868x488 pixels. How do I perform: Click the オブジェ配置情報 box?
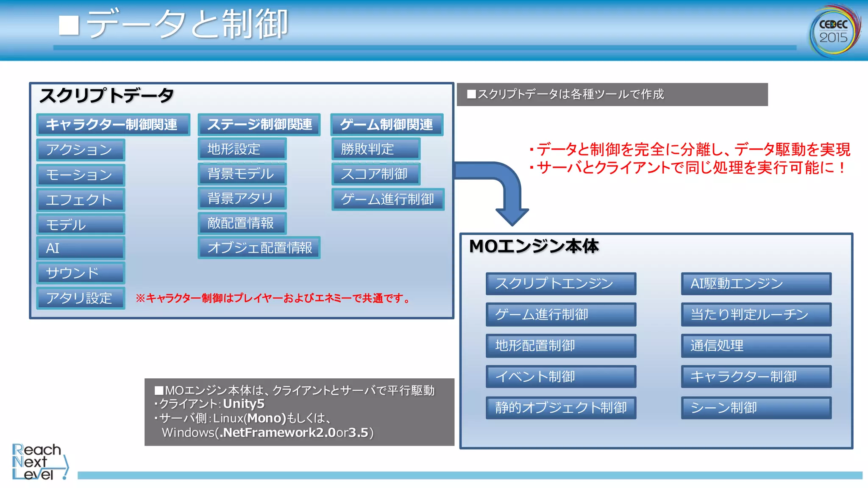[259, 248]
